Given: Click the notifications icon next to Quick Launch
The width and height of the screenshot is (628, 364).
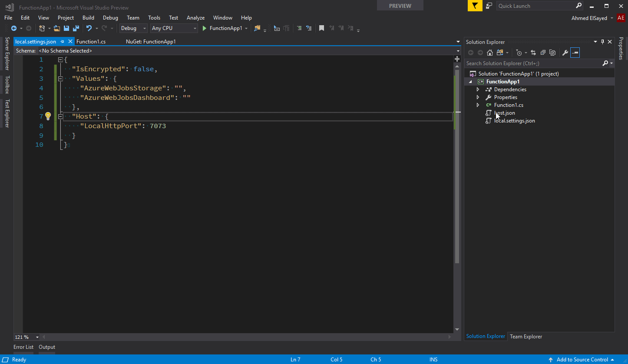Looking at the screenshot, I should [x=489, y=6].
